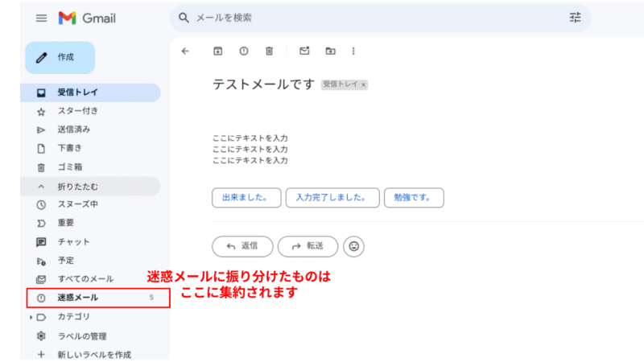Mark the email as unread
The width and height of the screenshot is (644, 362).
(304, 51)
